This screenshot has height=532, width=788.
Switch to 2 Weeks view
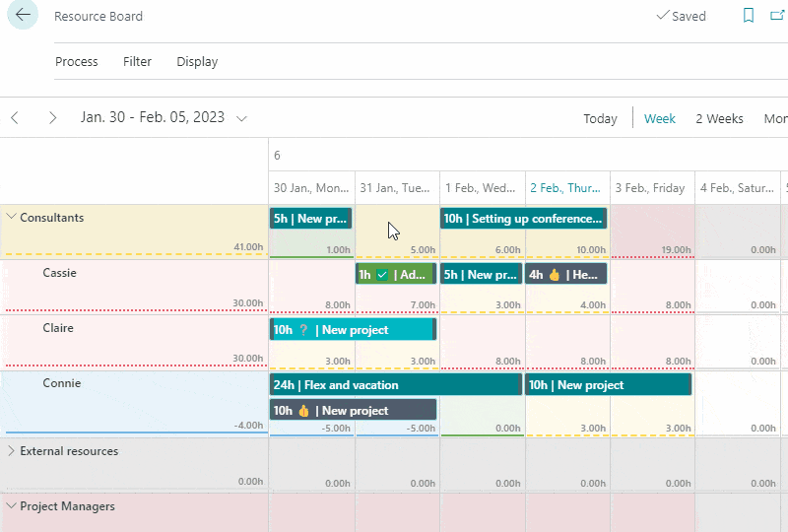pos(719,118)
